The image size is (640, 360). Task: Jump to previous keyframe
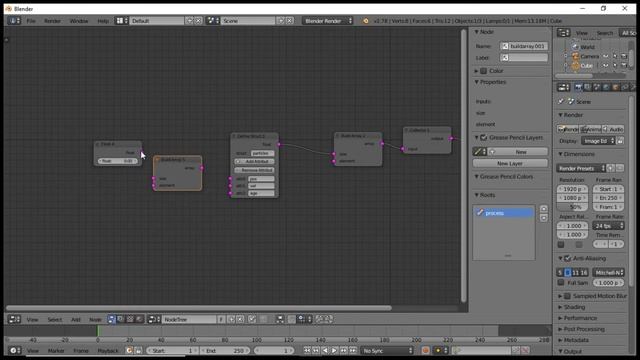316,350
